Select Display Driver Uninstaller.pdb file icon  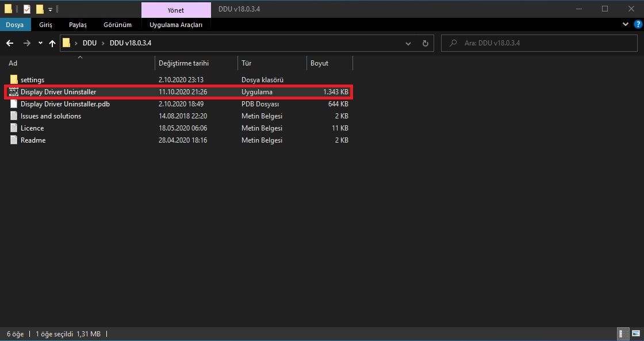[14, 104]
